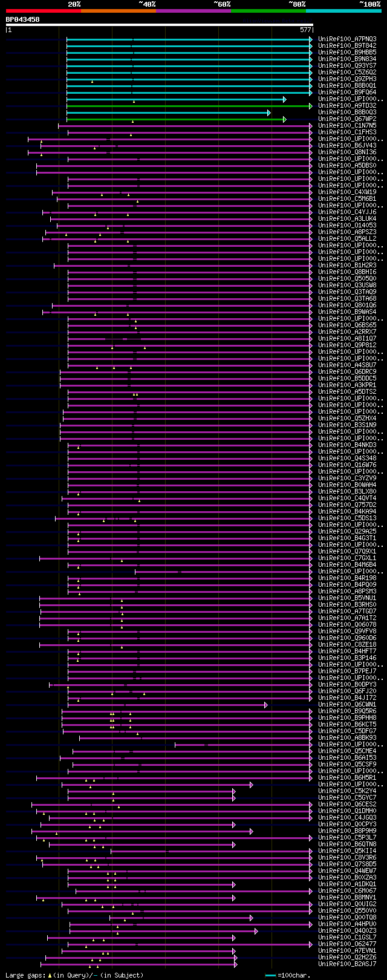
Task: Select label UniRef100_Q6DRC9
Action: (347, 371)
